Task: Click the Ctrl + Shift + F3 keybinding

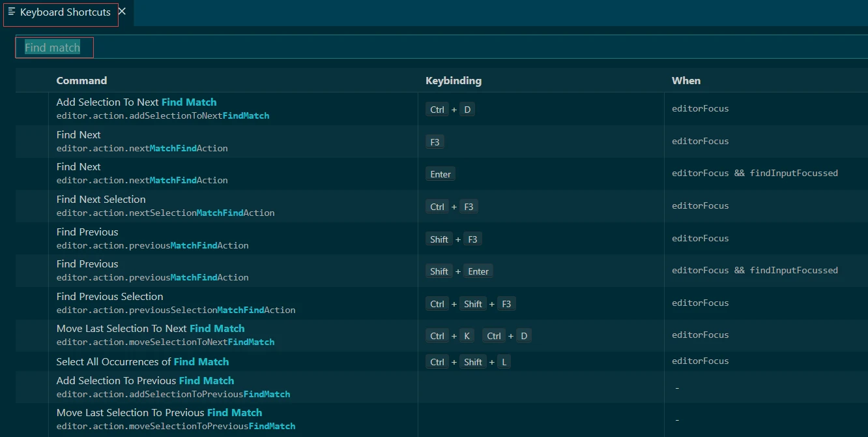Action: 470,304
